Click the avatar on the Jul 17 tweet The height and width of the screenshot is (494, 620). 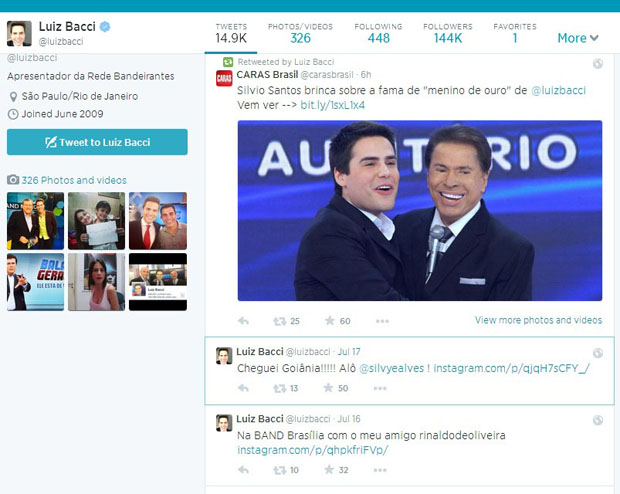click(224, 356)
